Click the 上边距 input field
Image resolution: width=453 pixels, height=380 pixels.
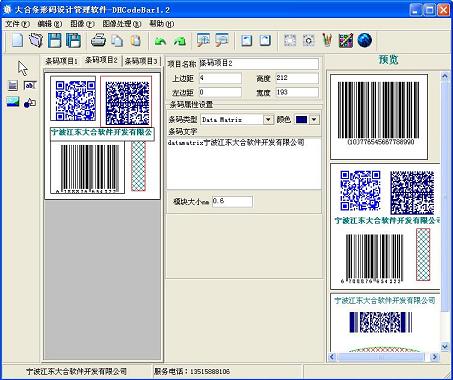coord(220,78)
